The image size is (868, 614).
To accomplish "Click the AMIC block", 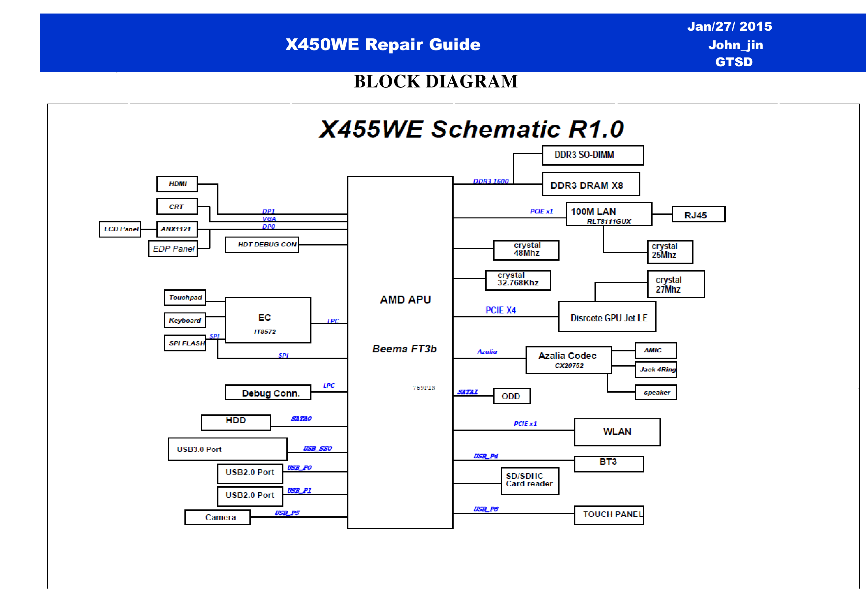I will (x=656, y=350).
